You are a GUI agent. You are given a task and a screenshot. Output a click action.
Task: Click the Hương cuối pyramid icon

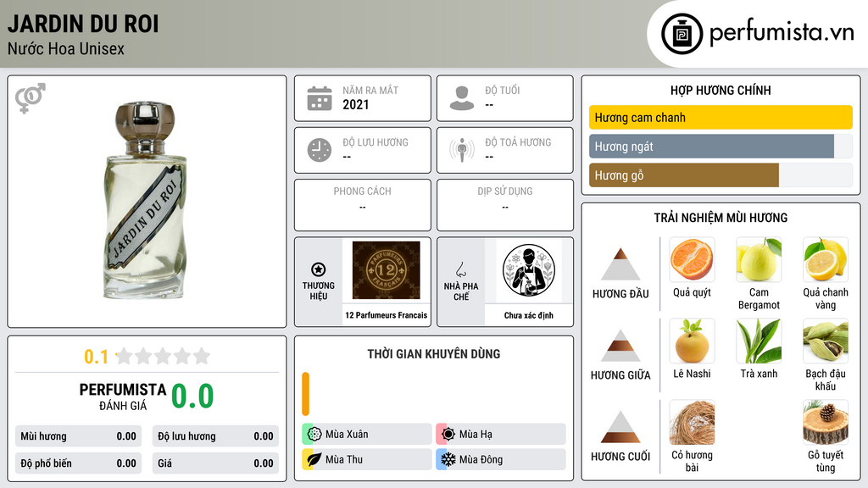pyautogui.click(x=620, y=427)
